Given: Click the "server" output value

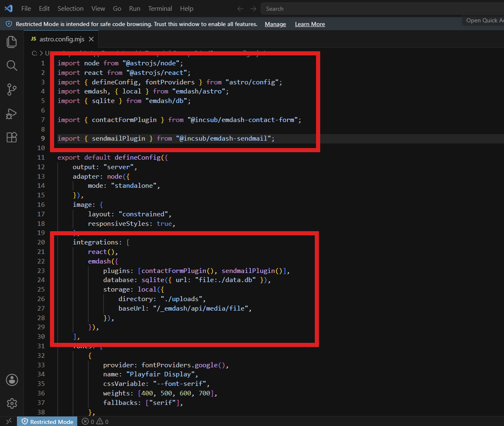Looking at the screenshot, I should 118,167.
